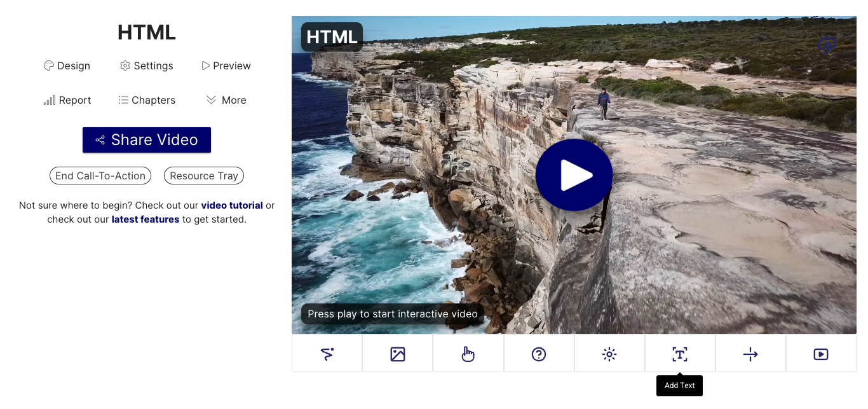Click the squiggly path drawing tool icon
The height and width of the screenshot is (409, 868).
(x=327, y=354)
